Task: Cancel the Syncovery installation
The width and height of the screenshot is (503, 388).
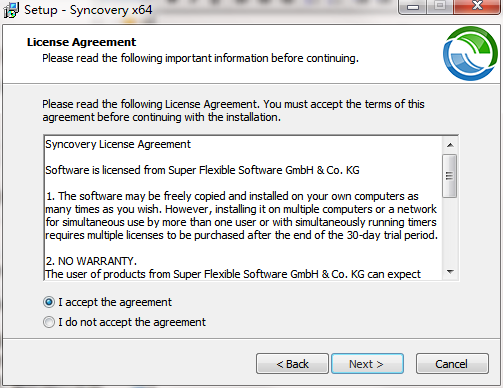Action: tap(452, 364)
